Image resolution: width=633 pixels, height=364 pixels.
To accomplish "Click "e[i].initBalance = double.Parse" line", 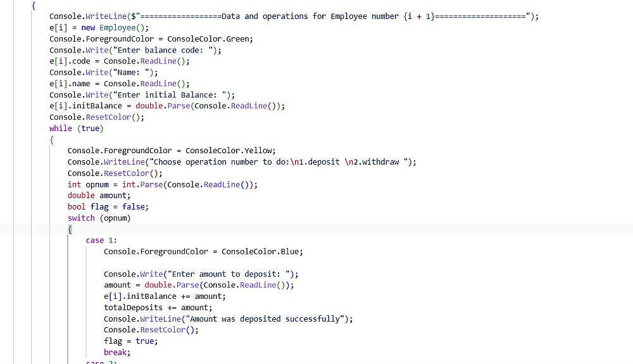I will [x=167, y=106].
